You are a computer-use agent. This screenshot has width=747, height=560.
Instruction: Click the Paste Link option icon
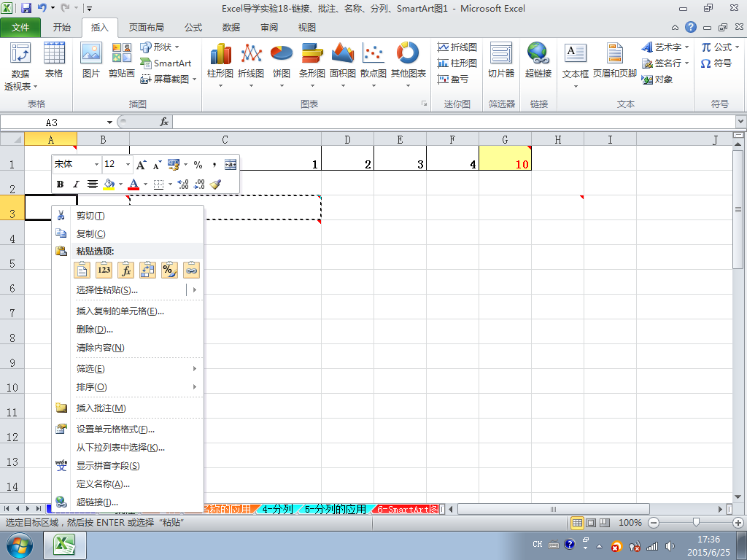192,270
